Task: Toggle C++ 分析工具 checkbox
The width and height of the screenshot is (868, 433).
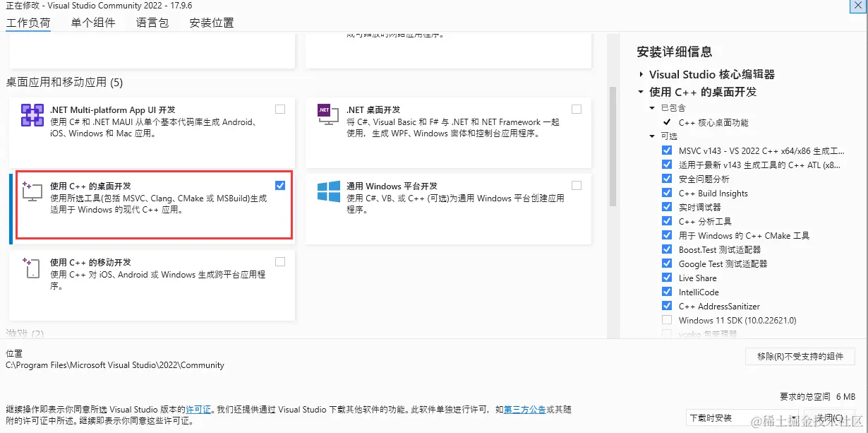Action: pos(667,221)
